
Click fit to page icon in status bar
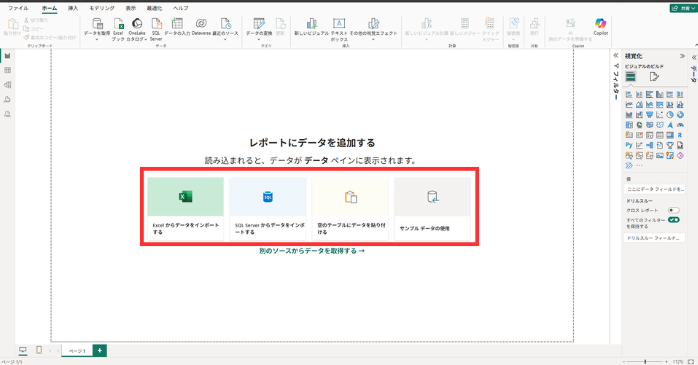[x=691, y=361]
